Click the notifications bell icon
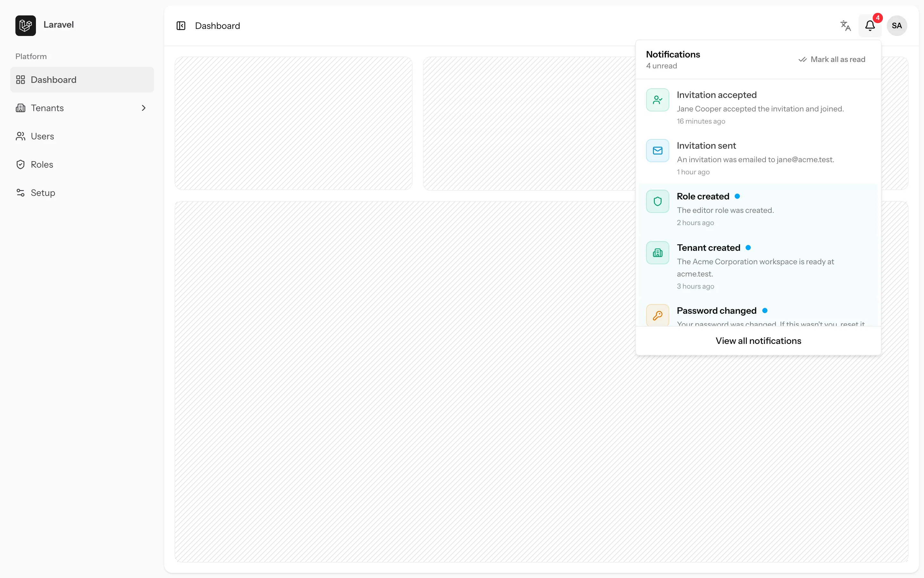Image resolution: width=924 pixels, height=578 pixels. tap(870, 26)
